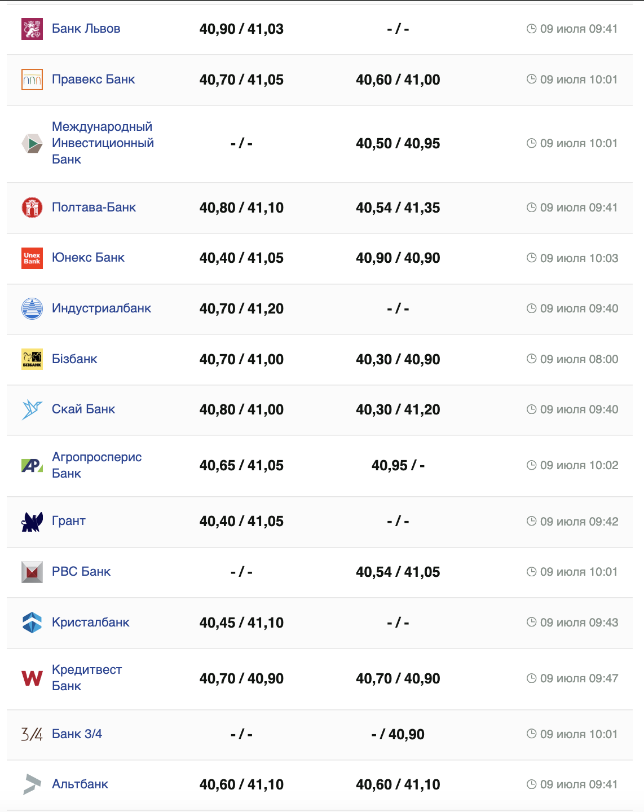Click the Полтава-Банк red logo icon
Image resolution: width=644 pixels, height=812 pixels.
(x=32, y=208)
